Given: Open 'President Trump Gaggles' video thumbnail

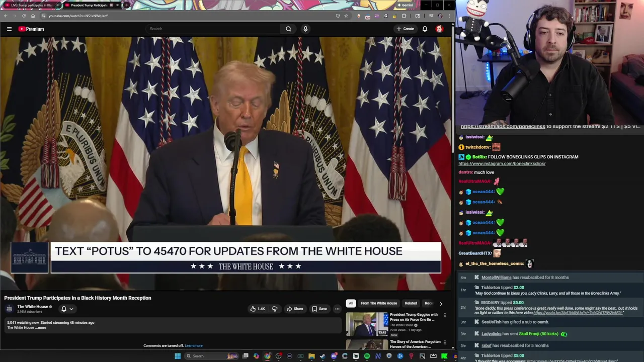Looking at the screenshot, I should coord(367,324).
